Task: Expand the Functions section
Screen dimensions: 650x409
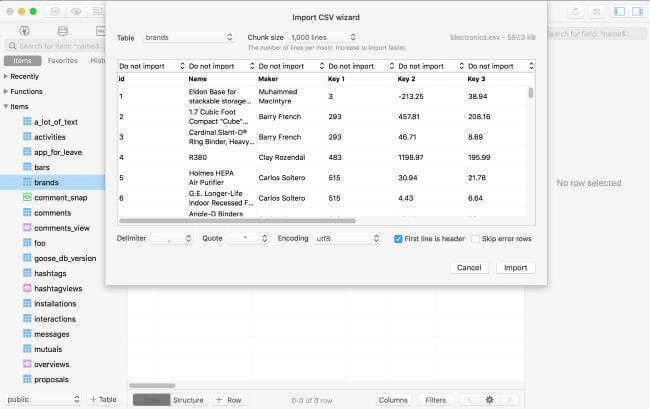Action: 6,91
